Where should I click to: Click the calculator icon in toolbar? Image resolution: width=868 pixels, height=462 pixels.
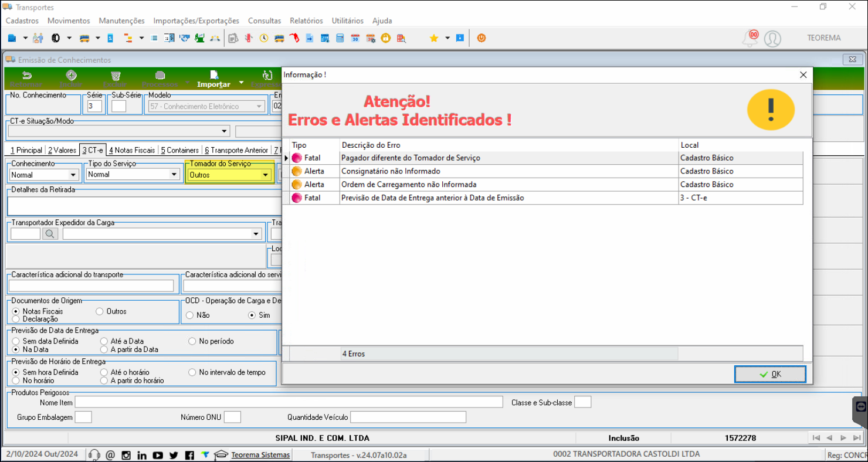340,38
